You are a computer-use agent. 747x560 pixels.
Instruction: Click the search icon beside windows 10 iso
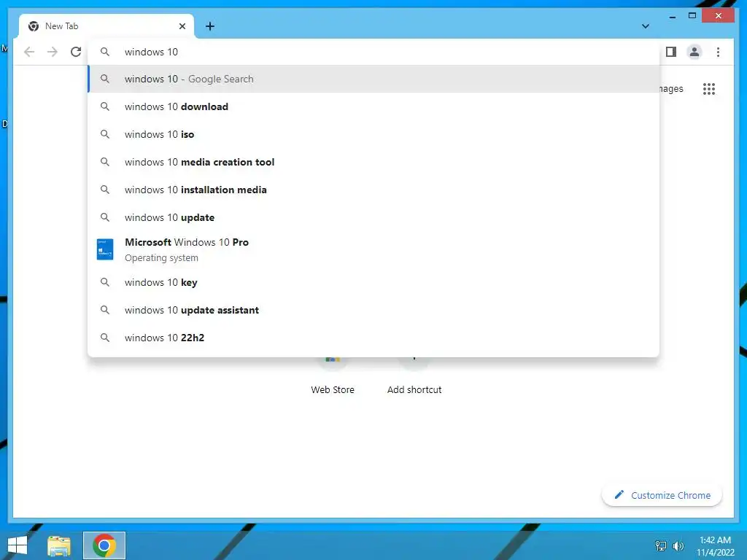click(x=105, y=134)
